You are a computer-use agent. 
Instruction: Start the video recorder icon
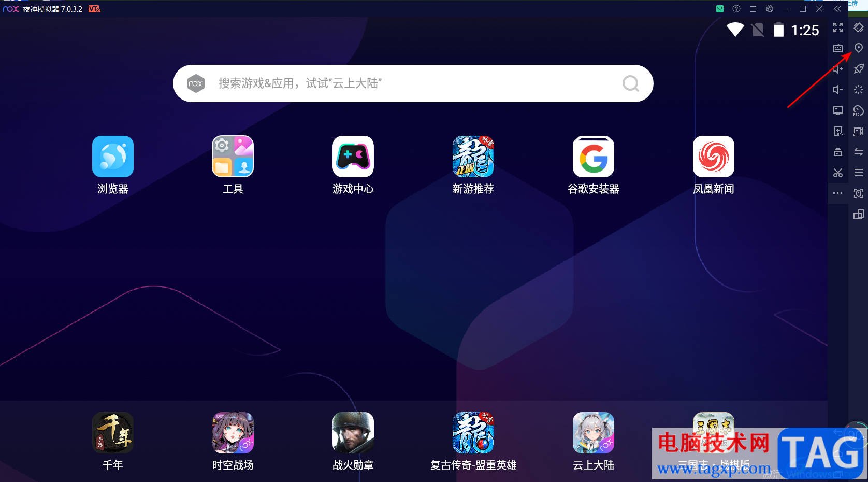859,131
